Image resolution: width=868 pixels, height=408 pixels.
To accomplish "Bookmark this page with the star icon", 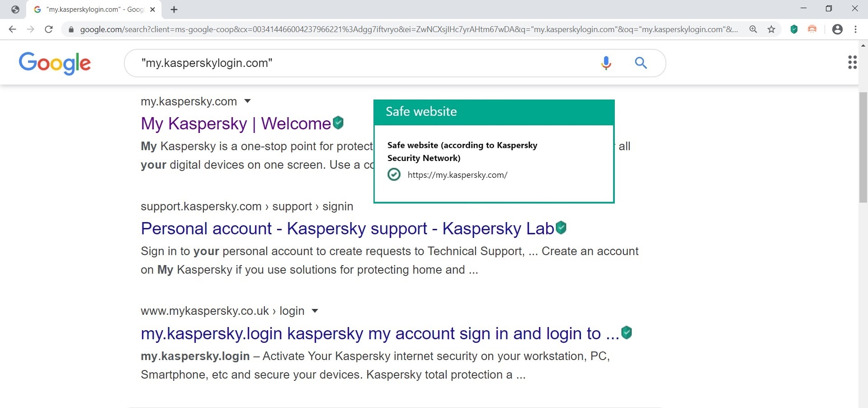I will (772, 29).
